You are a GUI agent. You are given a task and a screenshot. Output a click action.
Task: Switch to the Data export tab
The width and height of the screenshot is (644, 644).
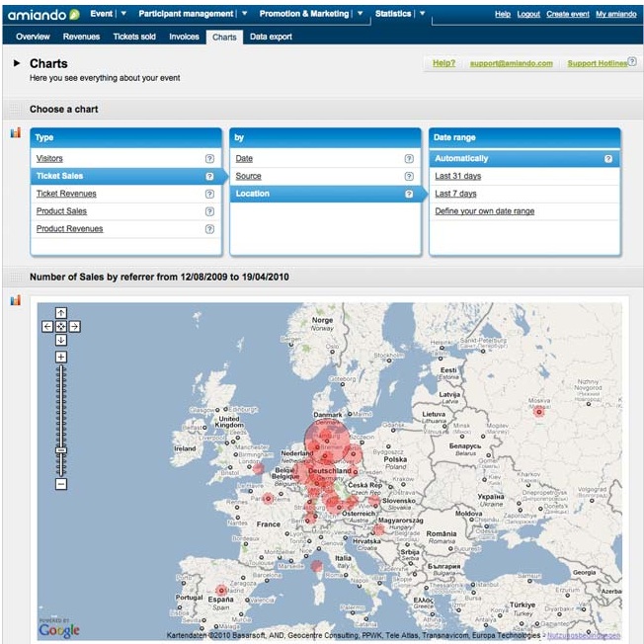271,37
